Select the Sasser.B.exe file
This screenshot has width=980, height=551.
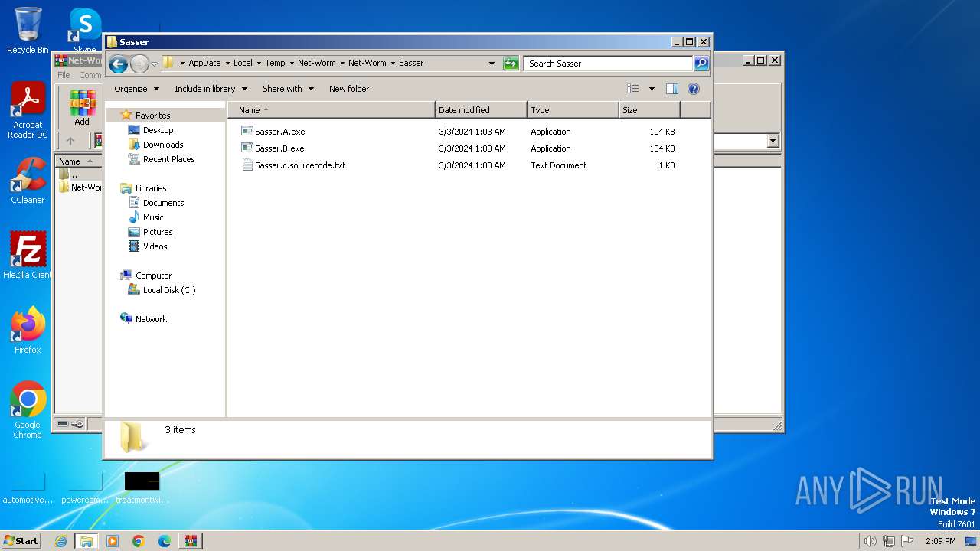279,148
